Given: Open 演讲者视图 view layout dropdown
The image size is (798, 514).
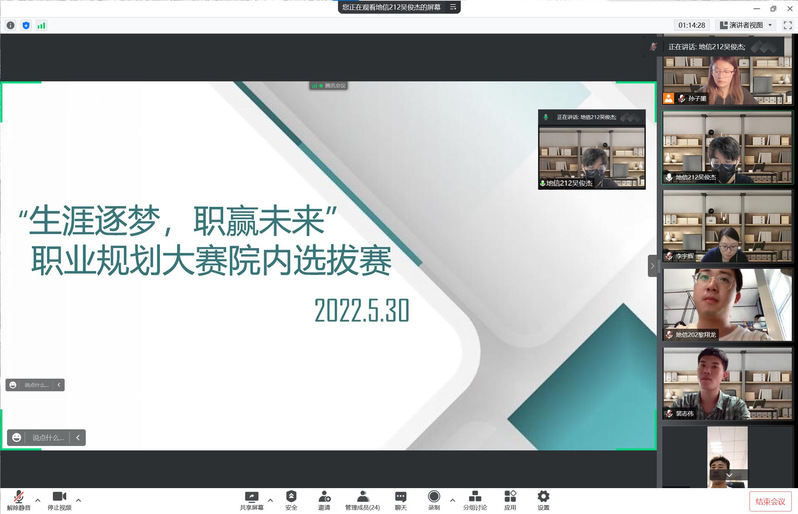Looking at the screenshot, I should (750, 25).
